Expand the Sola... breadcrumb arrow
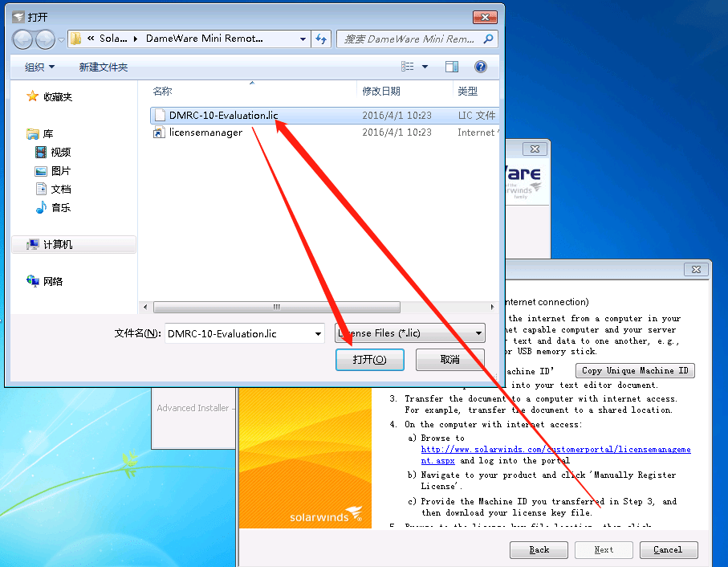 pos(136,39)
